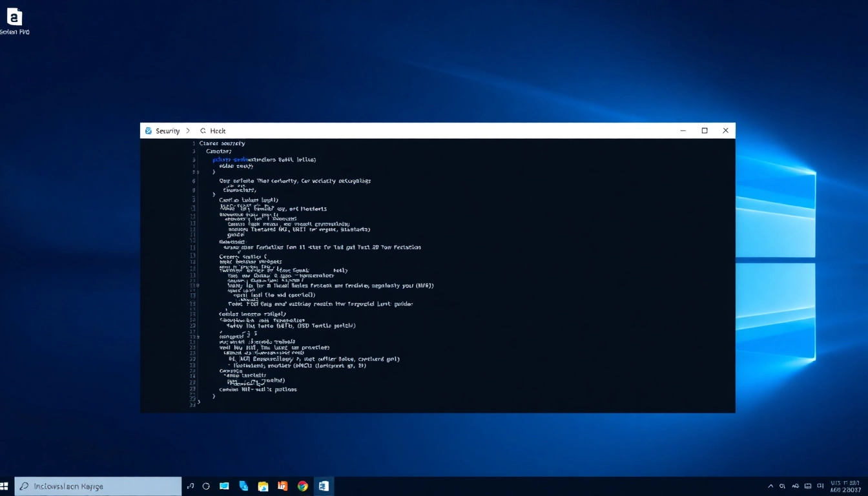Open the blue document taskbar icon
This screenshot has width=868, height=496.
point(243,486)
